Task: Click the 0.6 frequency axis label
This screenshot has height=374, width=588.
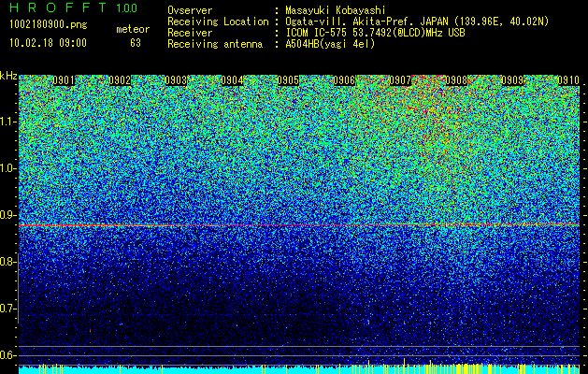Action: tap(7, 355)
